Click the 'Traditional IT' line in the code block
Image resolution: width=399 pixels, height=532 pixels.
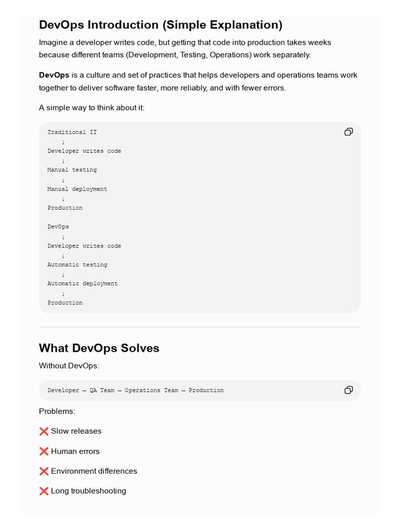point(72,132)
